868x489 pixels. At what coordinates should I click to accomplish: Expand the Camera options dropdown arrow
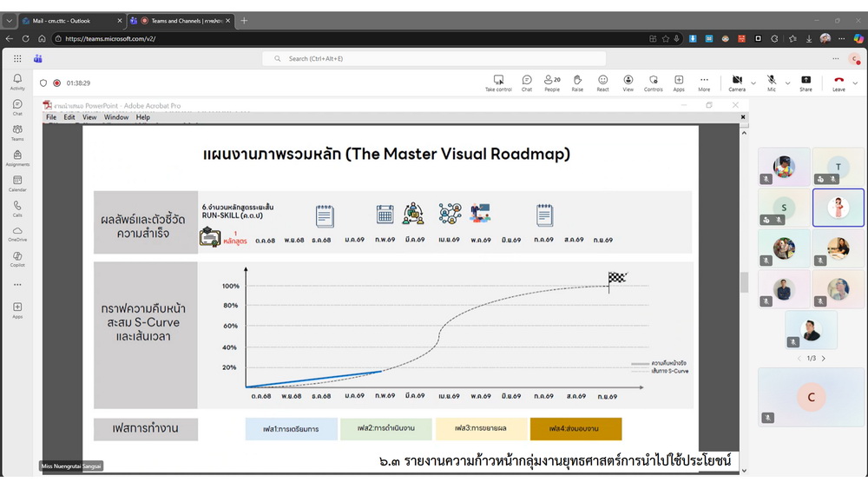click(x=753, y=83)
